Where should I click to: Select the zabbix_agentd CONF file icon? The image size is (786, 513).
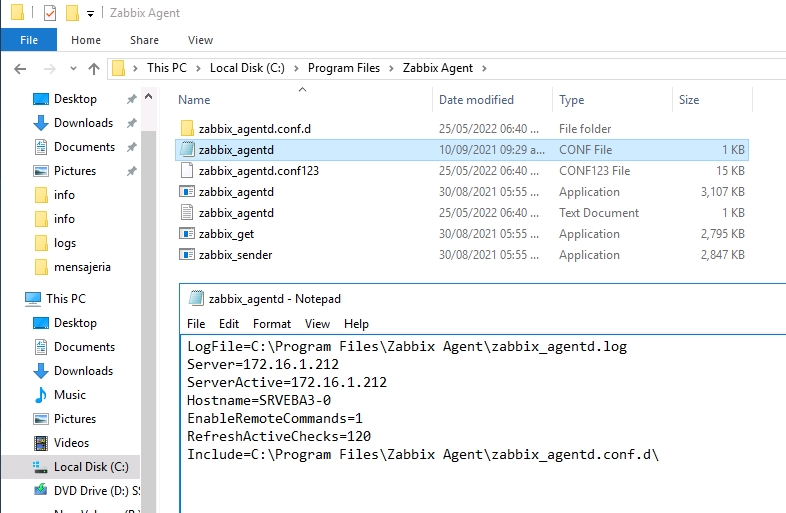pyautogui.click(x=187, y=149)
